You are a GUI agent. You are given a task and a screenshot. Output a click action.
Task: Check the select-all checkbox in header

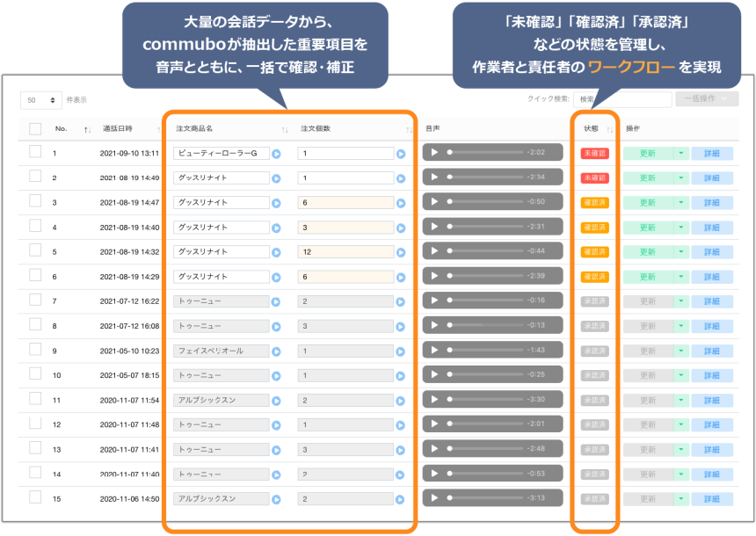tap(35, 128)
